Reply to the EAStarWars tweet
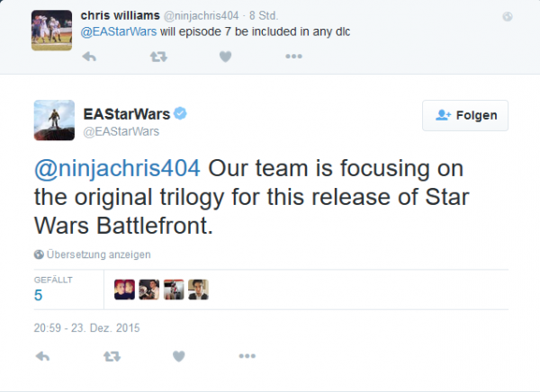Screen dimensions: 540x392 [x=42, y=357]
